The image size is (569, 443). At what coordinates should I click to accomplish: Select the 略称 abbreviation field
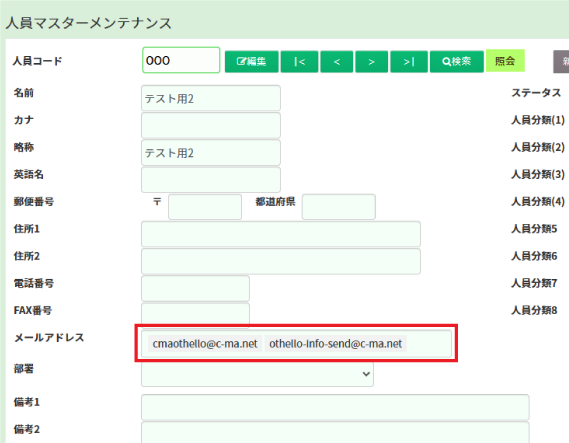pos(211,153)
